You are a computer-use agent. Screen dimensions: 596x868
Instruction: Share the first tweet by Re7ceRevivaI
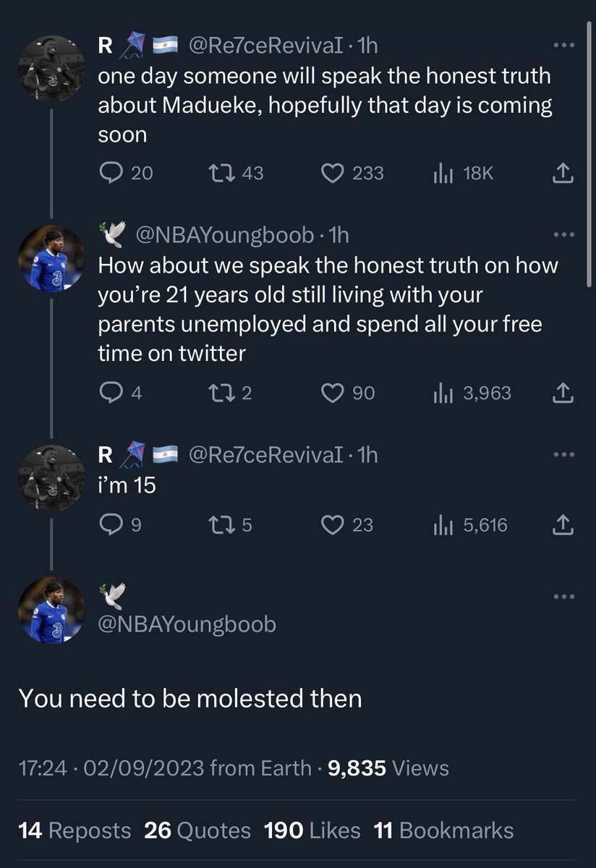coord(563,174)
